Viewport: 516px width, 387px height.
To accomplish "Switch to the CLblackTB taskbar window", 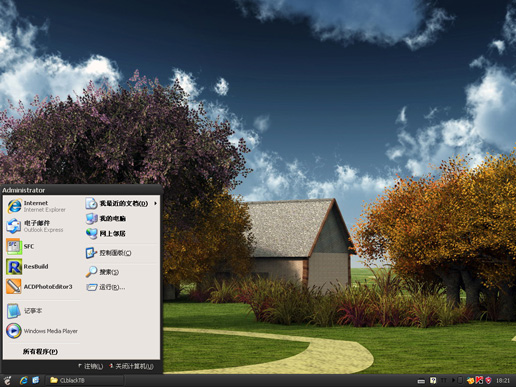I will [x=85, y=380].
